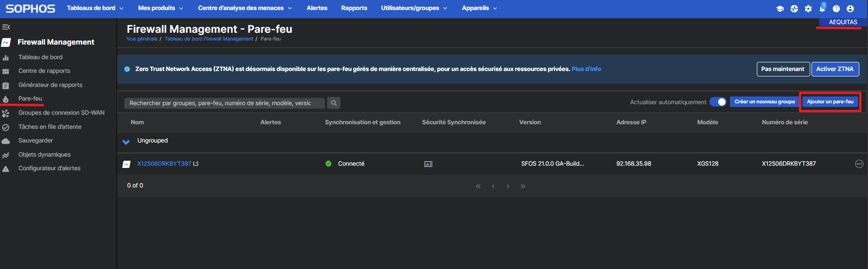Click the firewall FW icon in the table row
The image size is (868, 269).
[x=127, y=164]
